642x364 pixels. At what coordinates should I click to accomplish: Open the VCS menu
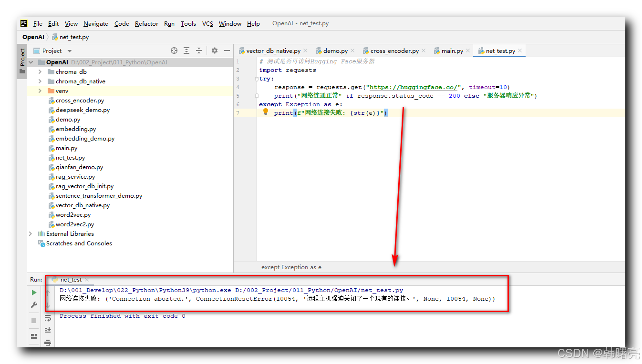207,23
